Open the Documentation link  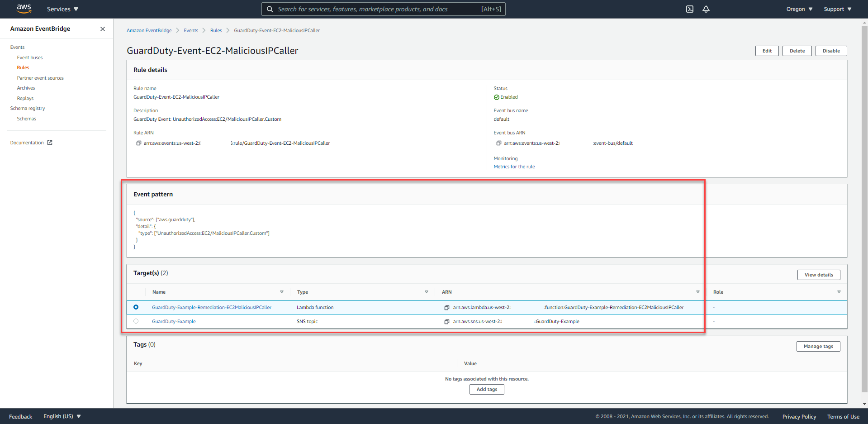pos(27,143)
